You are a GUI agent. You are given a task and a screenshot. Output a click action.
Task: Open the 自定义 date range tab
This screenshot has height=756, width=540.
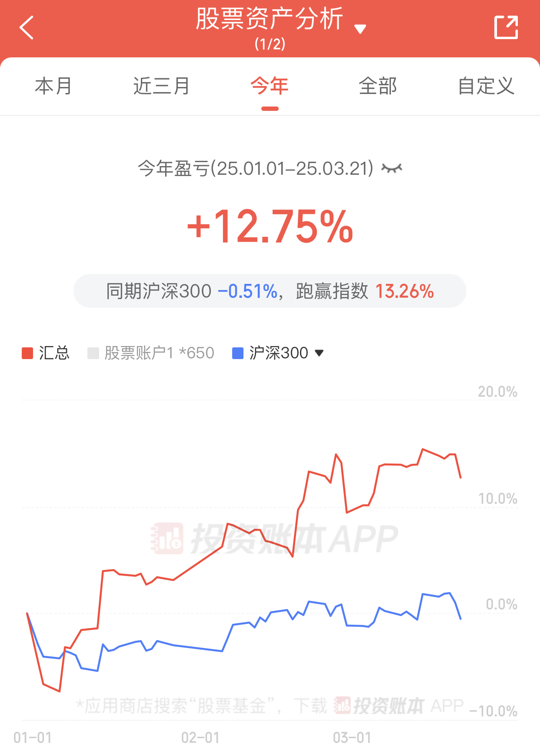tap(486, 86)
